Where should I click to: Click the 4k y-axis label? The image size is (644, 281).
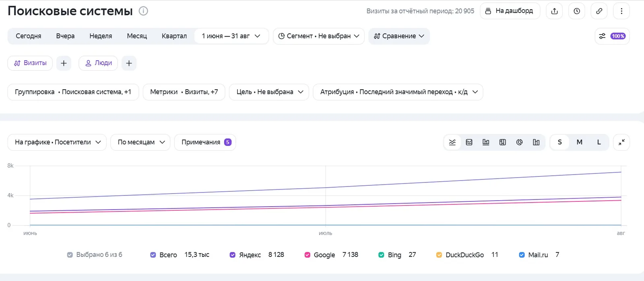click(10, 195)
